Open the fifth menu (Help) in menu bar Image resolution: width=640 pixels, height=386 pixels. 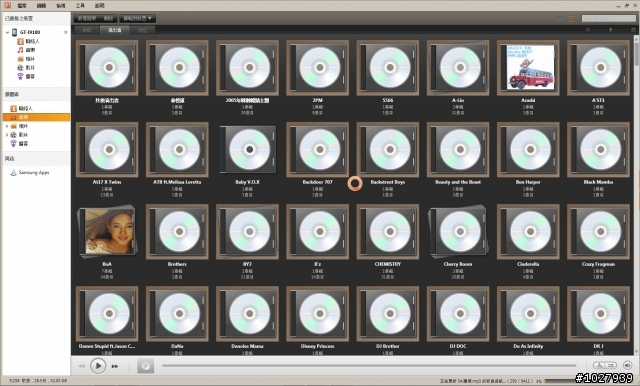pyautogui.click(x=100, y=5)
